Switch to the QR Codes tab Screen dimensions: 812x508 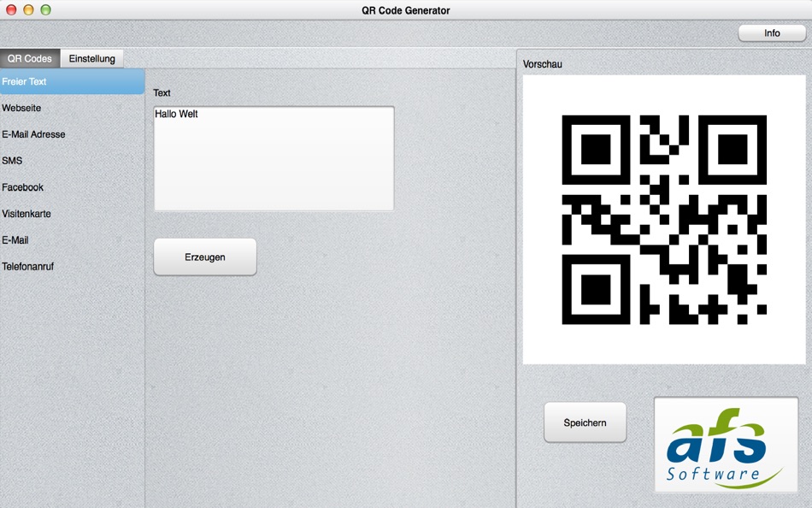coord(30,58)
